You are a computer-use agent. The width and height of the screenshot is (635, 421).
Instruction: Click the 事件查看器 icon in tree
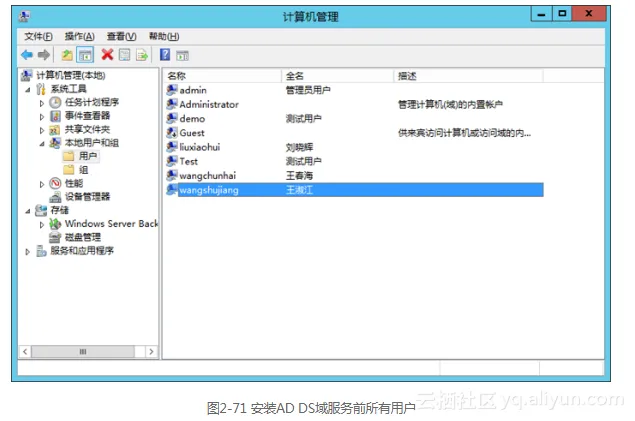pos(55,116)
